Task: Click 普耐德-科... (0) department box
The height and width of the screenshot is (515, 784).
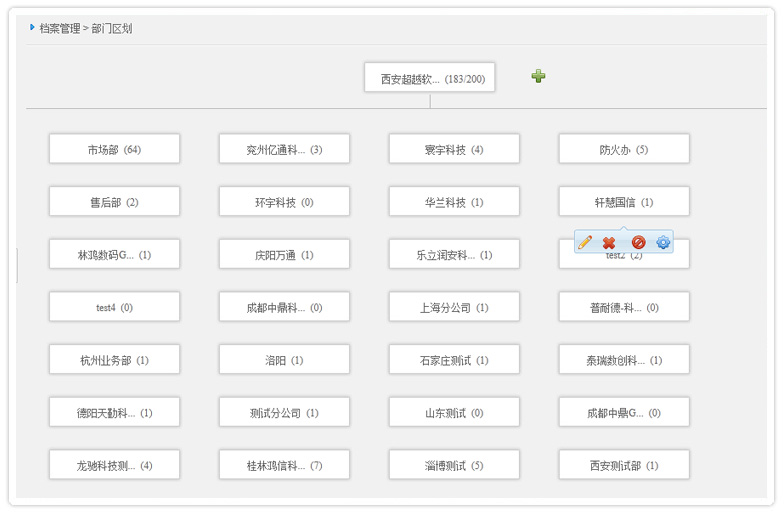Action: click(x=624, y=306)
